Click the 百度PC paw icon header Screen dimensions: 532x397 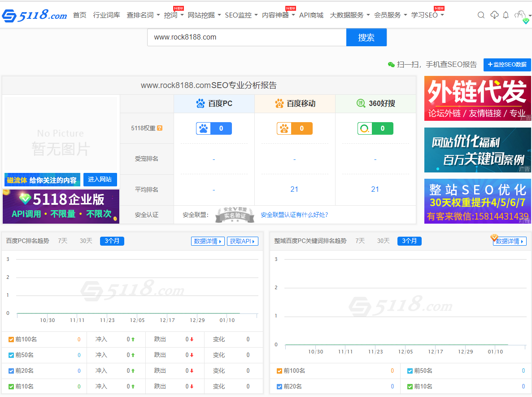pyautogui.click(x=201, y=103)
